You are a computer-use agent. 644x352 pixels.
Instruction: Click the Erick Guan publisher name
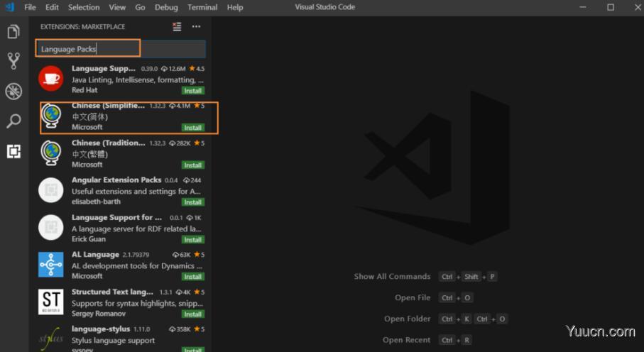coord(88,239)
